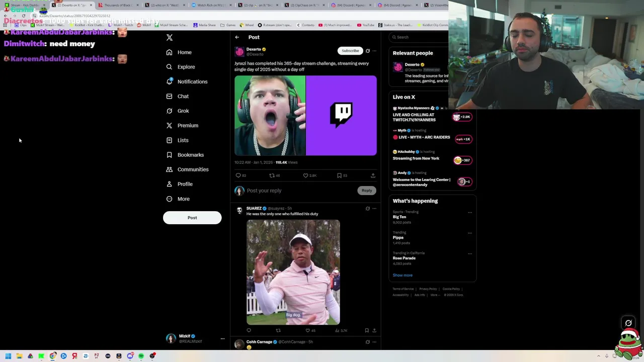
Task: Open the Contexto bookmark
Action: point(306,25)
